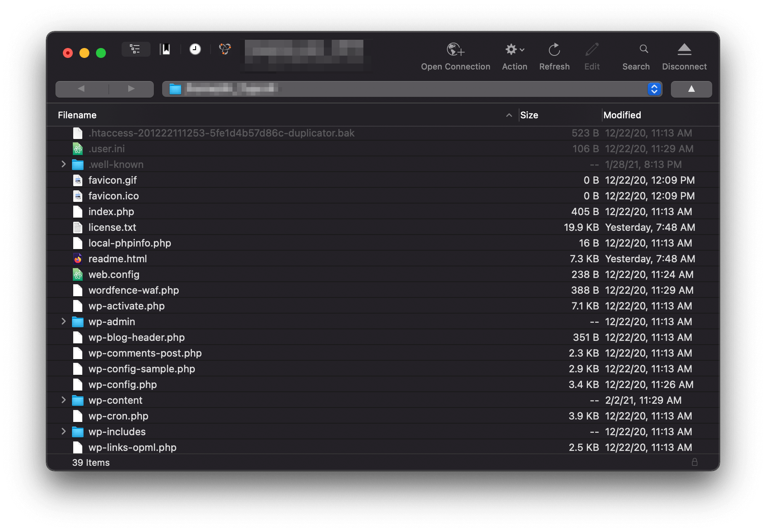Refresh the directory listing

554,57
